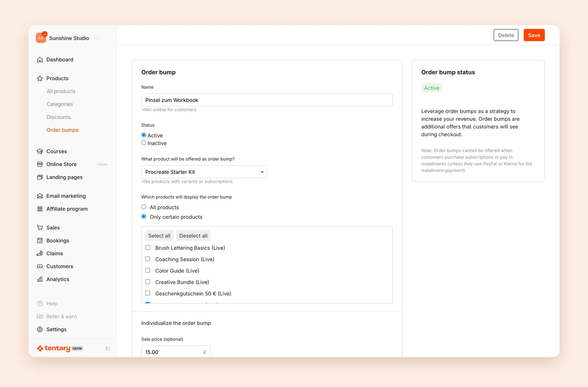Click the Claims hand icon
This screenshot has width=588, height=387.
click(x=40, y=254)
